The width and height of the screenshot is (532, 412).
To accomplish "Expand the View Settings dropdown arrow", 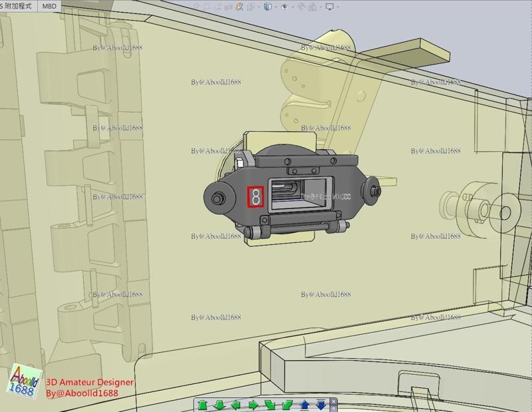I will tap(338, 7).
